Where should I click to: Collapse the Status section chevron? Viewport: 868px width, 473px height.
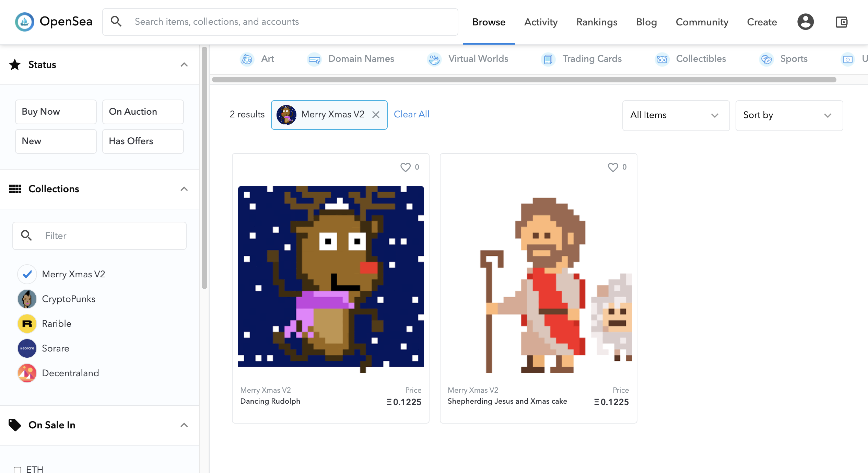[184, 65]
